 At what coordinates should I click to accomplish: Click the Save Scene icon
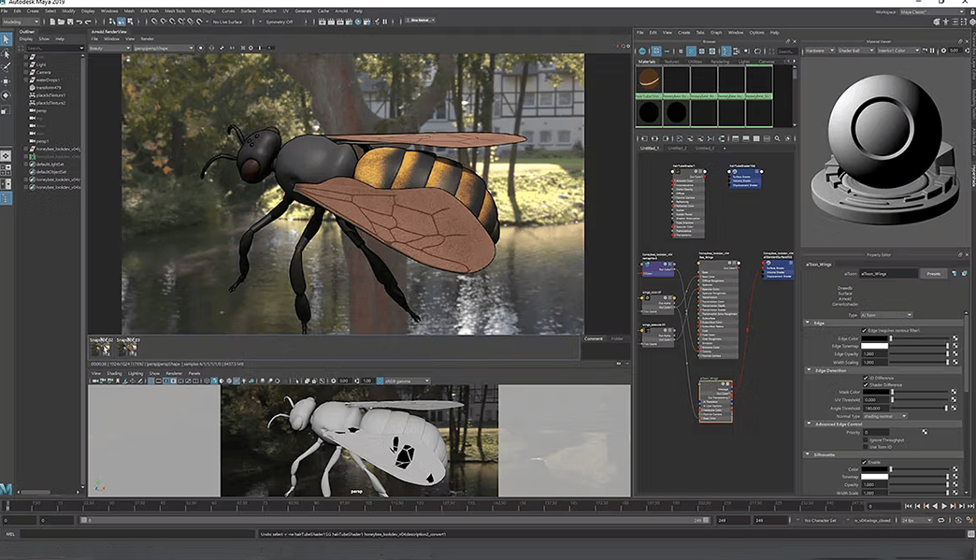[70, 22]
